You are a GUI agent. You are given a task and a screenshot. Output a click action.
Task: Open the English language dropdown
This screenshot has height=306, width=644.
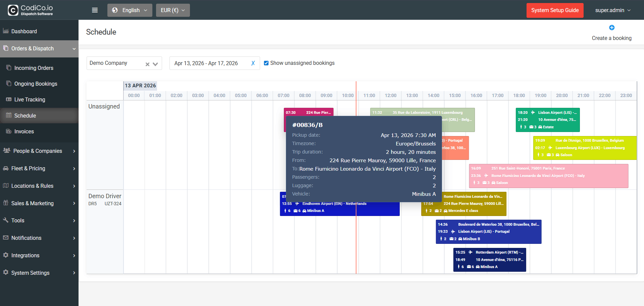coord(130,10)
